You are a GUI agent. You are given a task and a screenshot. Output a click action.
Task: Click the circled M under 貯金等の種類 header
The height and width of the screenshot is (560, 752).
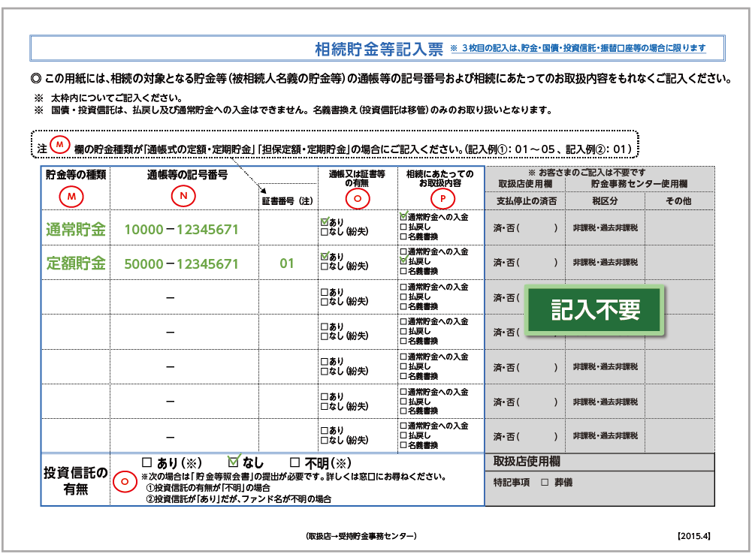tap(71, 197)
